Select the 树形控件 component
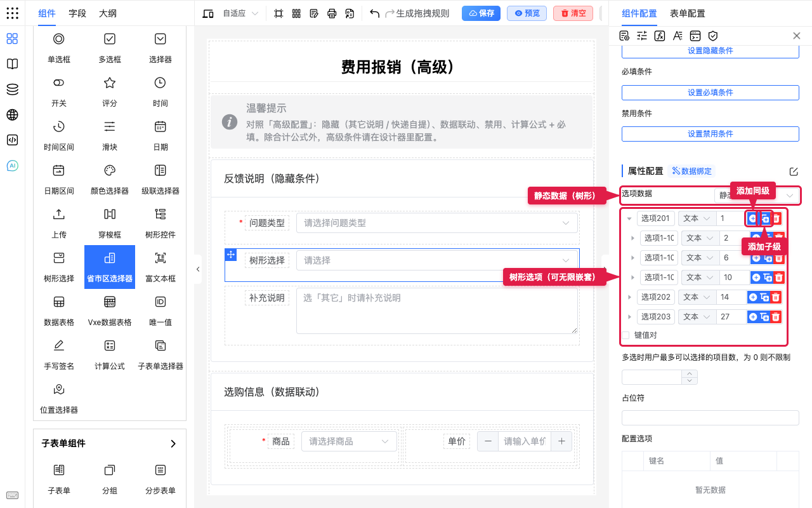 [160, 223]
